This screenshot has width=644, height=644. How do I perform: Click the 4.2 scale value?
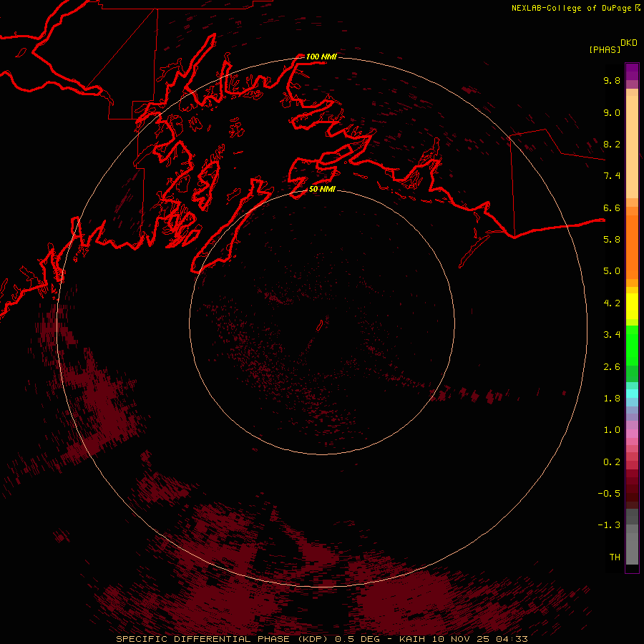612,303
